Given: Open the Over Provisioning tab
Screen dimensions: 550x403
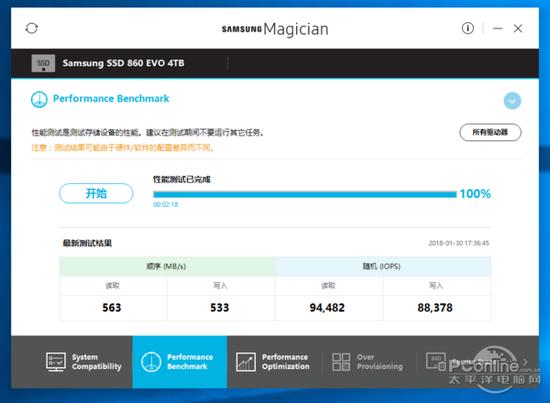Looking at the screenshot, I should click(368, 362).
